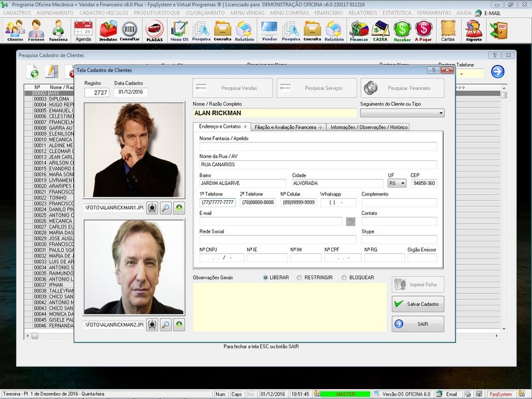532x399 pixels.
Task: Click the Imprimir Ficha button
Action: [x=418, y=285]
